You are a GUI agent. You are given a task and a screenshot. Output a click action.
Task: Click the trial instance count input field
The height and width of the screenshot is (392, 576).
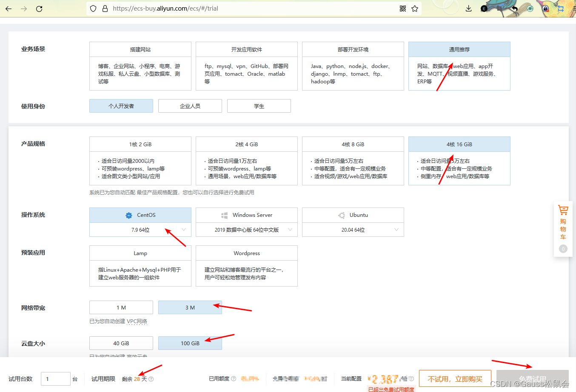pos(56,379)
